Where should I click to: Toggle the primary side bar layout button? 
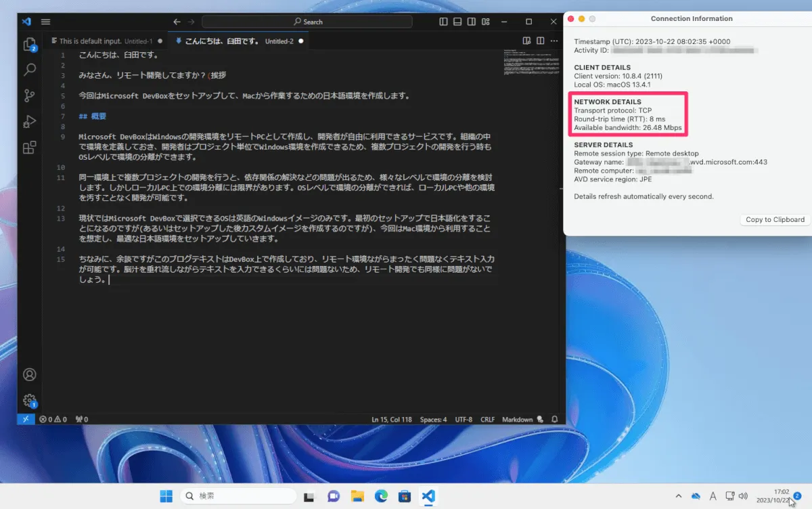444,22
